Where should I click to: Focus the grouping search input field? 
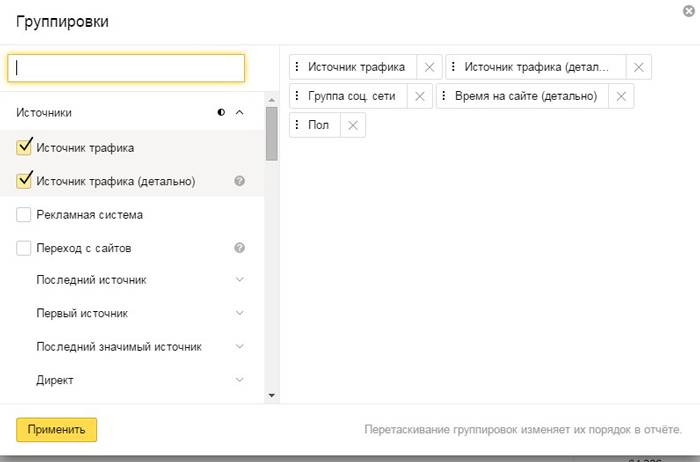126,67
